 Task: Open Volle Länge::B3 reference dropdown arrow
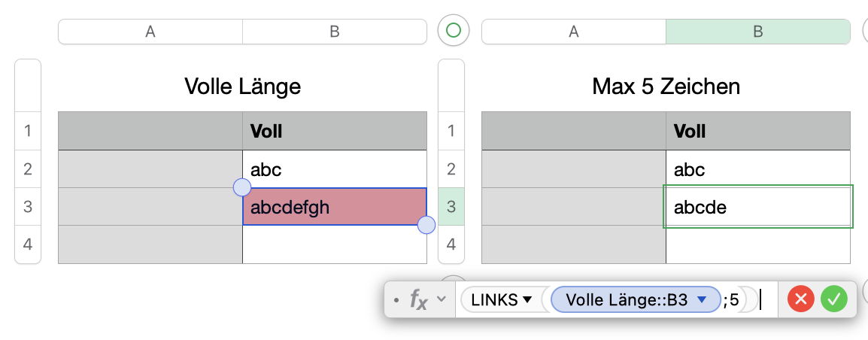[703, 300]
